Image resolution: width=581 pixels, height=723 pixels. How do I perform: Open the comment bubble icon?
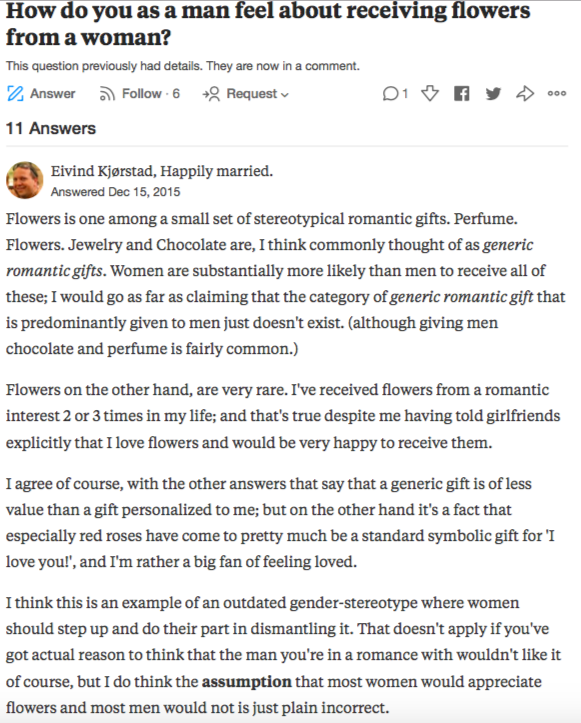[x=390, y=94]
